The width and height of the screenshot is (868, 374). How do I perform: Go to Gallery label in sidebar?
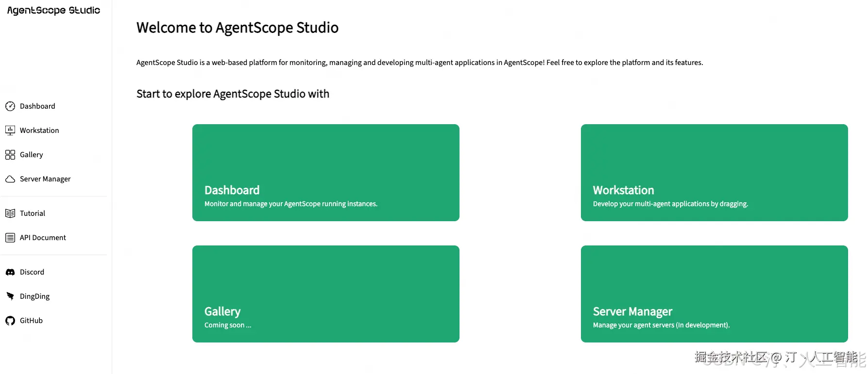pos(32,155)
